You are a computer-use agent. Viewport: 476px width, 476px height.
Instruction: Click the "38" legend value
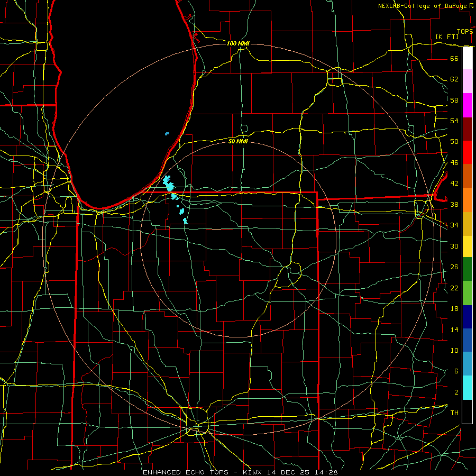[454, 204]
